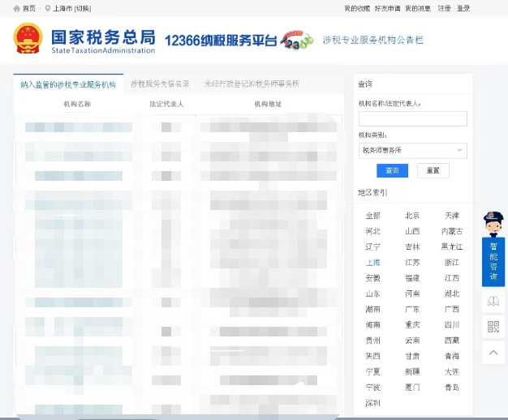The height and width of the screenshot is (420, 508).
Task: Click the 12366 colorful logo graphic
Action: [x=297, y=41]
